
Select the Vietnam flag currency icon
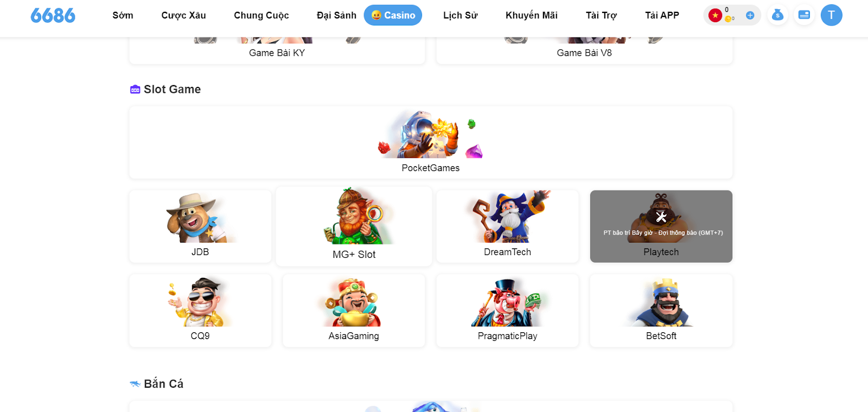click(x=715, y=15)
